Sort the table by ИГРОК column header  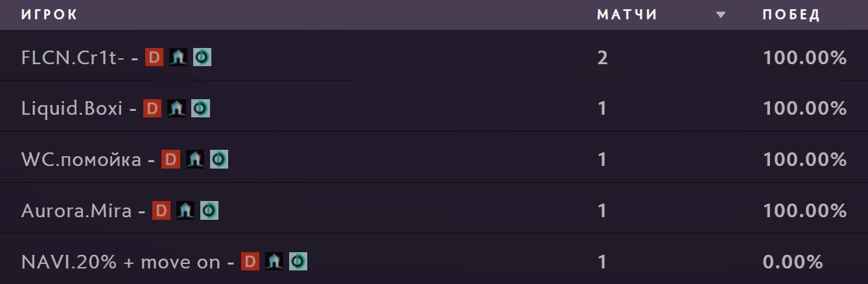tap(49, 15)
